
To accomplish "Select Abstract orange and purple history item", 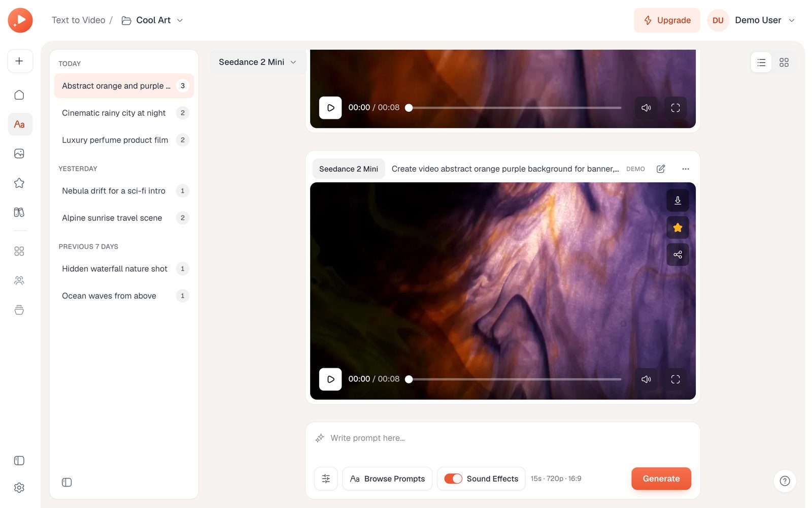I will pos(124,86).
